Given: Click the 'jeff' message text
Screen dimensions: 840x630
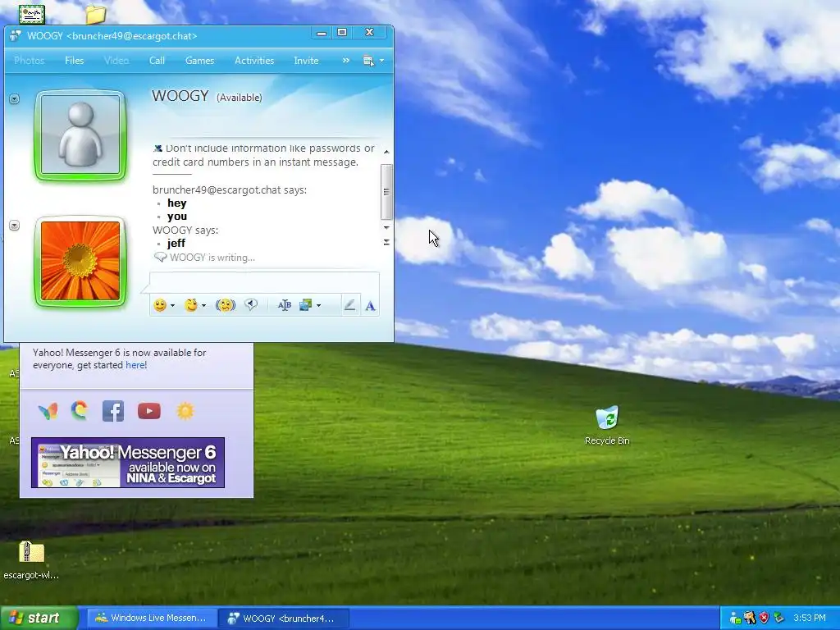Looking at the screenshot, I should pyautogui.click(x=176, y=243).
